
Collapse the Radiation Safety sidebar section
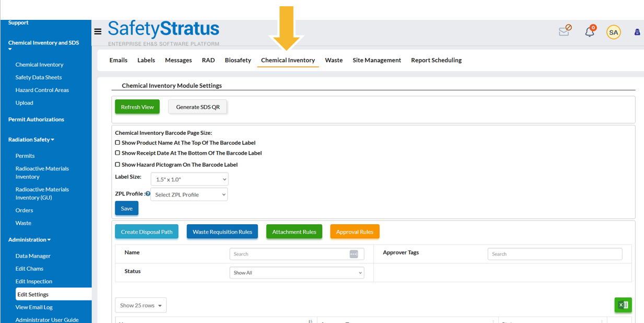tap(31, 140)
